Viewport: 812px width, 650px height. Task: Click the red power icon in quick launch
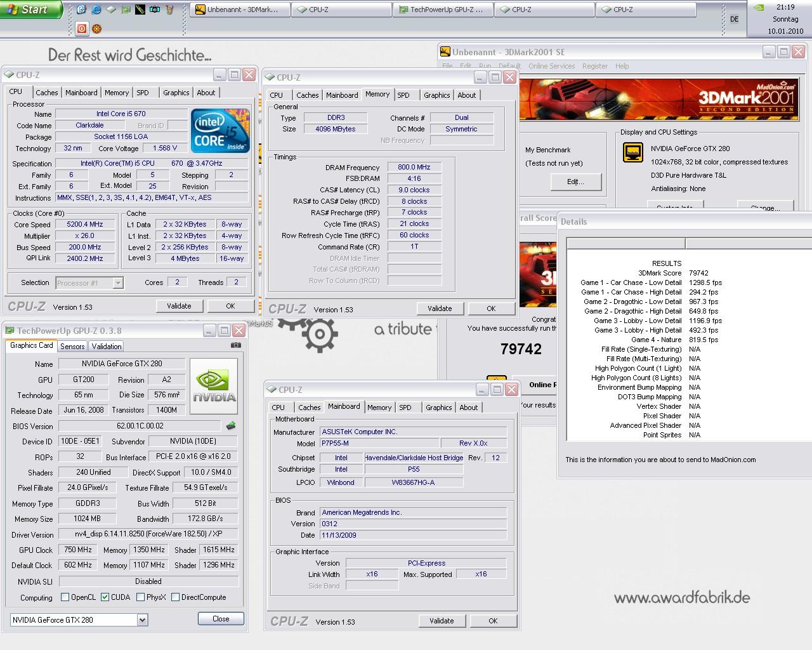[x=82, y=28]
